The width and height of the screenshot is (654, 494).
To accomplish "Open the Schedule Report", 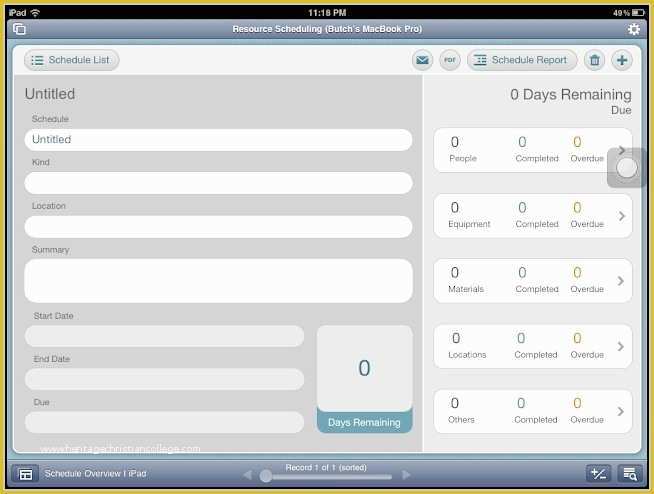I will pos(522,60).
